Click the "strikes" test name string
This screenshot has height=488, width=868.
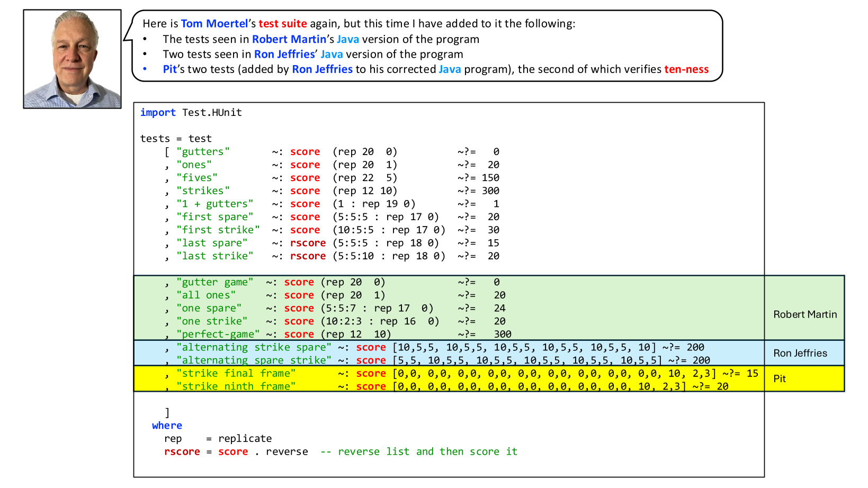(203, 191)
